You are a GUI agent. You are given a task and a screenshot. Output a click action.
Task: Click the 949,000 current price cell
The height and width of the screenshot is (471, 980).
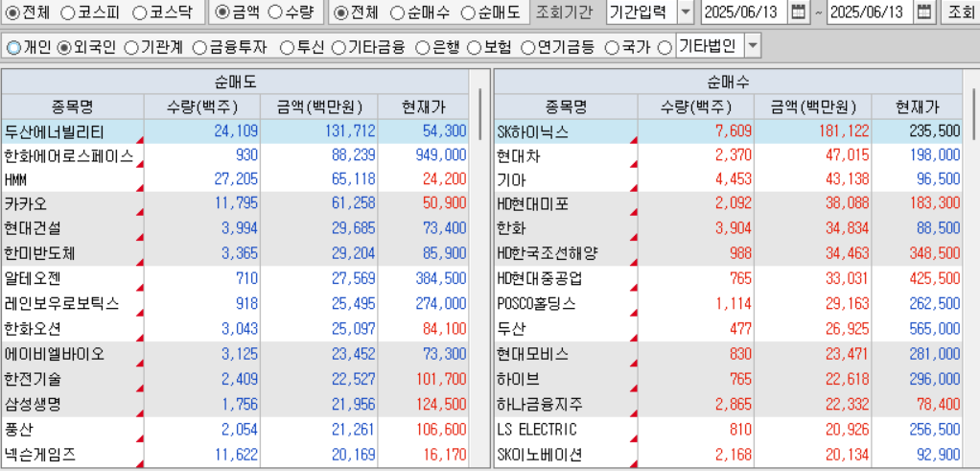(x=423, y=155)
